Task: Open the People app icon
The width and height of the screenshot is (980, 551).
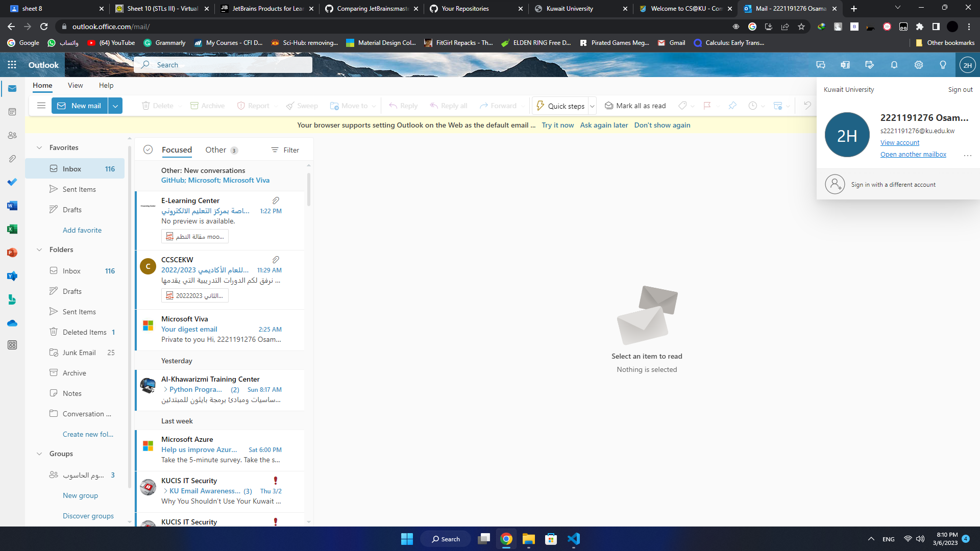Action: [x=12, y=135]
